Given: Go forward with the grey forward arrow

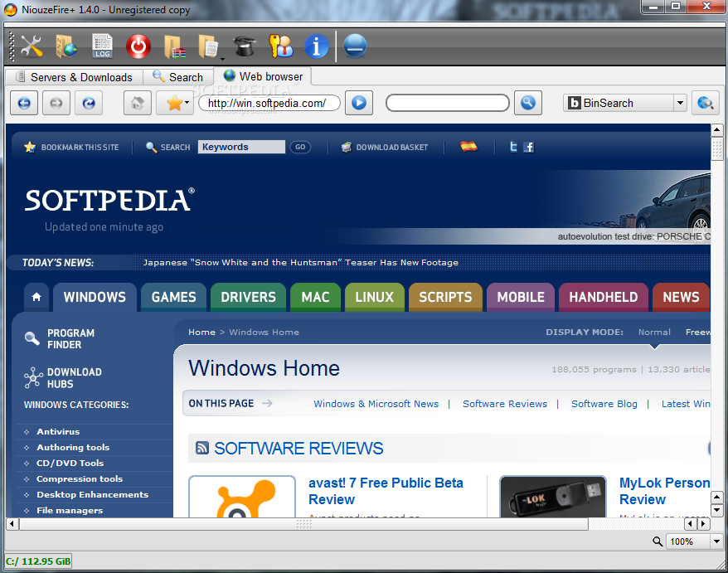Looking at the screenshot, I should [x=56, y=103].
